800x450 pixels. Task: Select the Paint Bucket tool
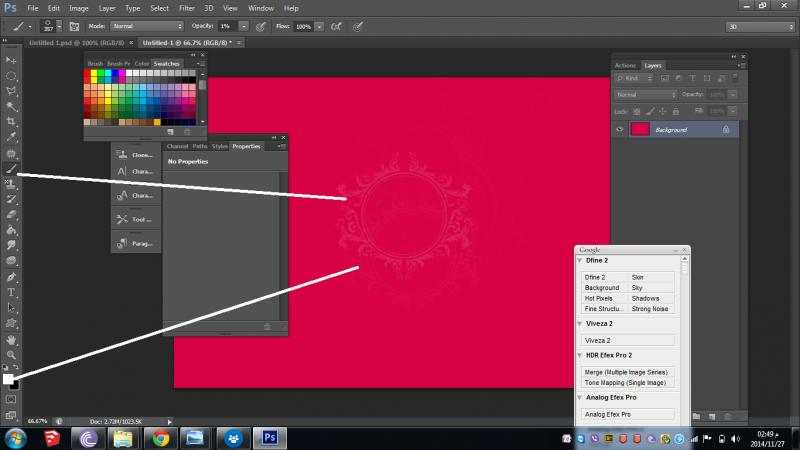[x=11, y=230]
